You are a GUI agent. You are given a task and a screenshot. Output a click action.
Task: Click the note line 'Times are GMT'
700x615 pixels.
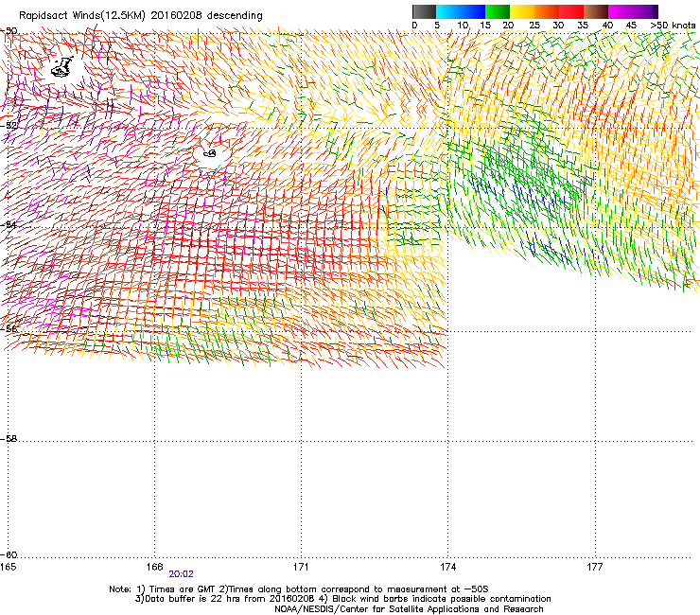(x=182, y=589)
